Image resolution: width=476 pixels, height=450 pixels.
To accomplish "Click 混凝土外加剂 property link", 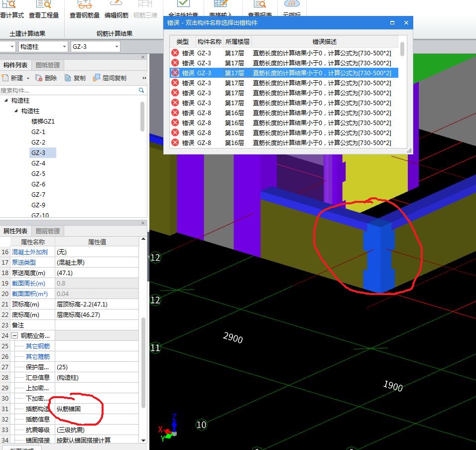I will pyautogui.click(x=30, y=252).
